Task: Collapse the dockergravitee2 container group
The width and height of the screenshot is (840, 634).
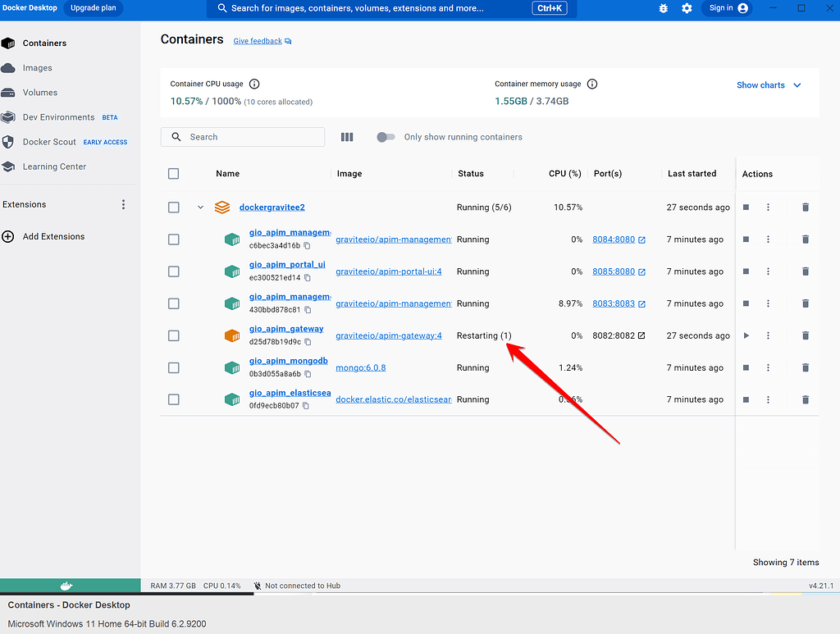Action: (200, 208)
